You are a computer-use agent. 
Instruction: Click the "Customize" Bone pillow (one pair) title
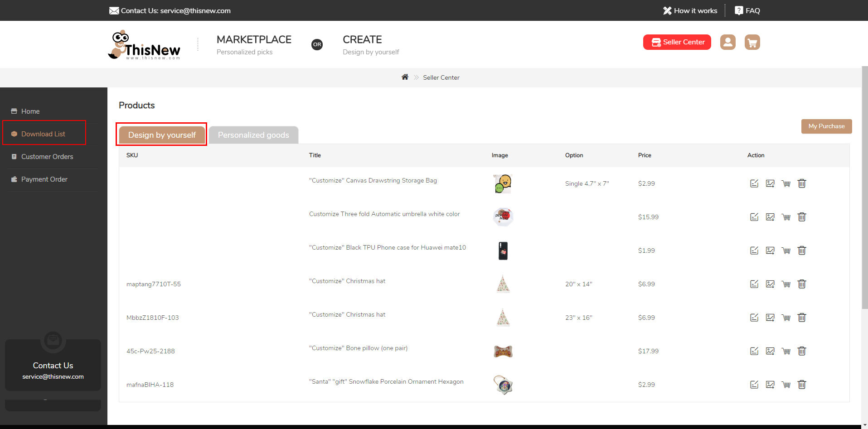tap(358, 348)
